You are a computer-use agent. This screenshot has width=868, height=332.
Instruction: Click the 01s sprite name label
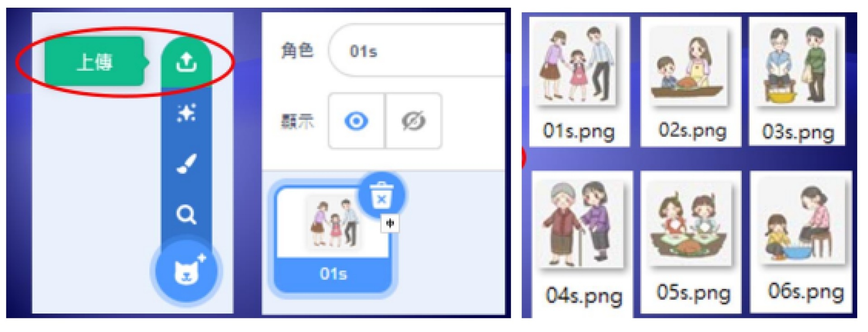click(x=333, y=274)
